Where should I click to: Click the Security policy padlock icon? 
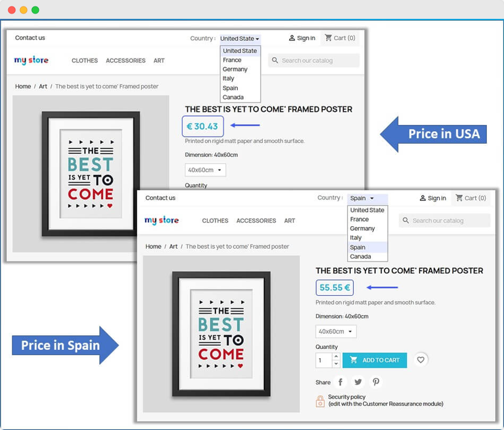point(320,401)
